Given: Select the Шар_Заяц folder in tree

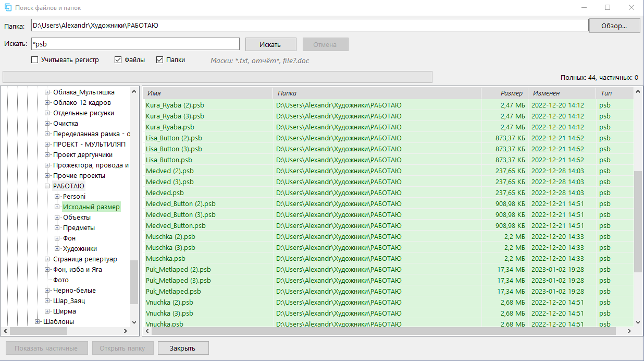Looking at the screenshot, I should click(69, 301).
